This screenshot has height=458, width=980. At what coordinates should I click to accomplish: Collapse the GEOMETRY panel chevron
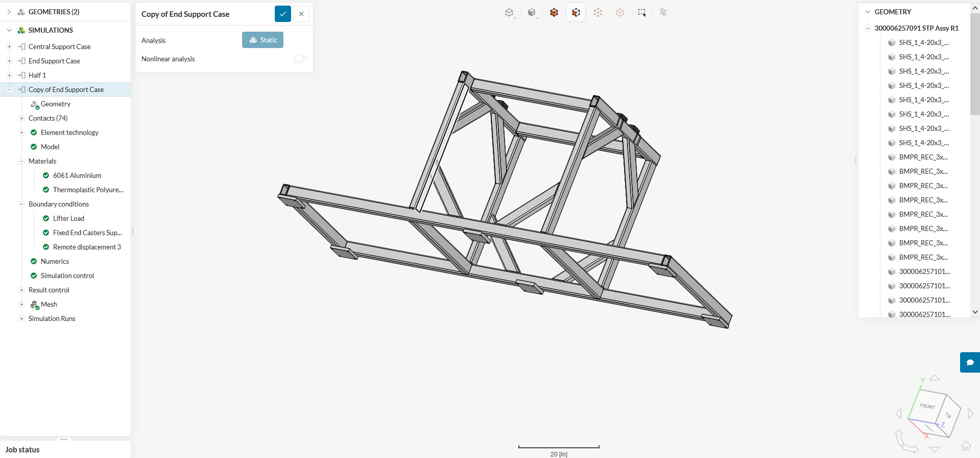pyautogui.click(x=867, y=12)
